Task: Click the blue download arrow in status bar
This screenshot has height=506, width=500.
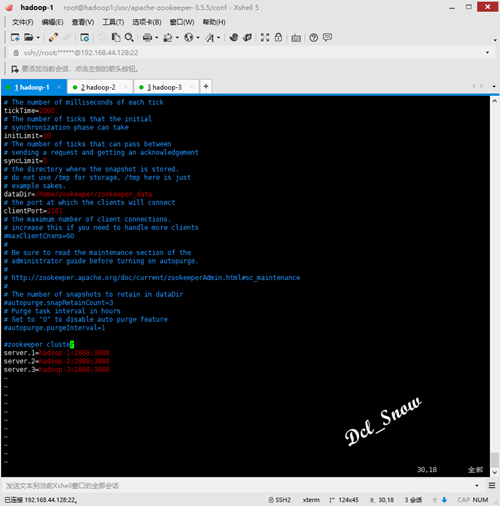Action: (444, 500)
